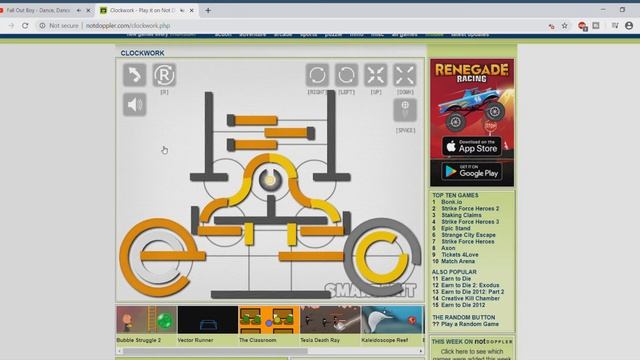Click the rotate LEFT control button

347,75
